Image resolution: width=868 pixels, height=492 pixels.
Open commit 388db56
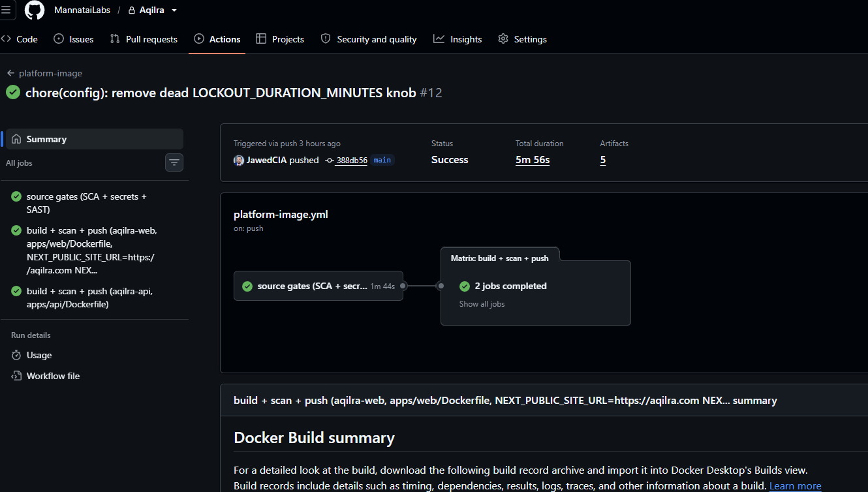click(x=351, y=160)
